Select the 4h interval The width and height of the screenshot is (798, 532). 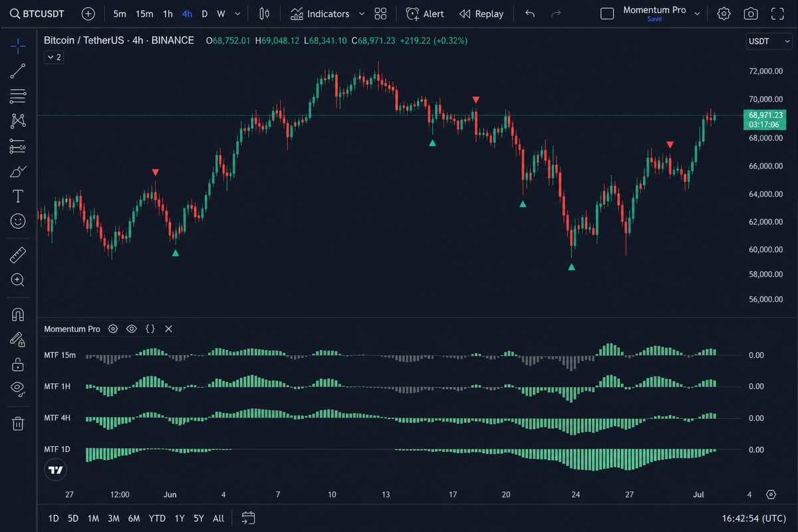(187, 13)
